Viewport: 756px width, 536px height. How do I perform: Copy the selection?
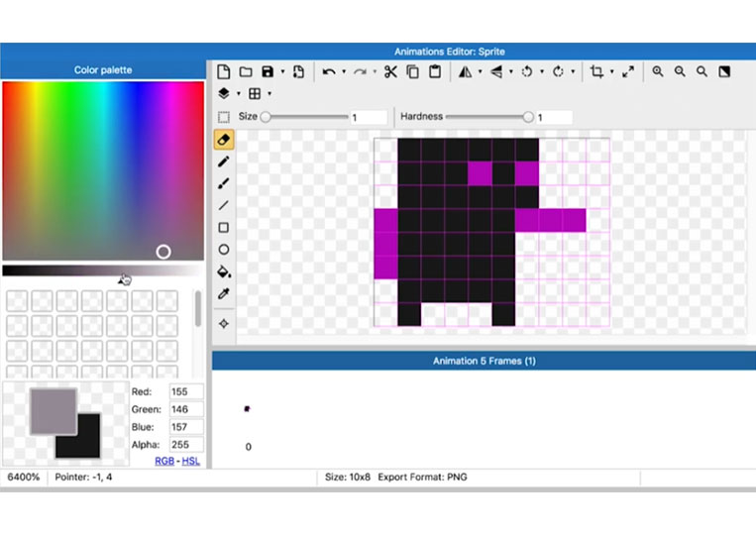coord(413,71)
